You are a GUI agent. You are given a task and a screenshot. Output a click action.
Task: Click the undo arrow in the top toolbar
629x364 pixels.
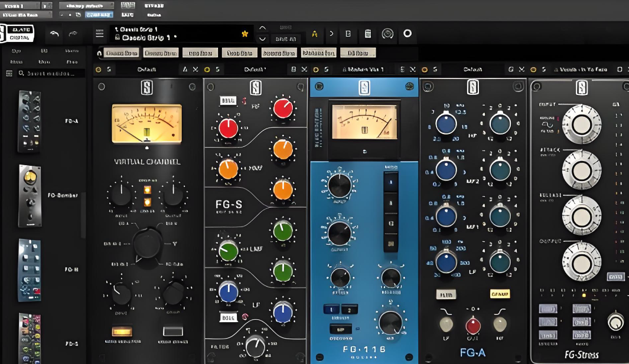[54, 34]
